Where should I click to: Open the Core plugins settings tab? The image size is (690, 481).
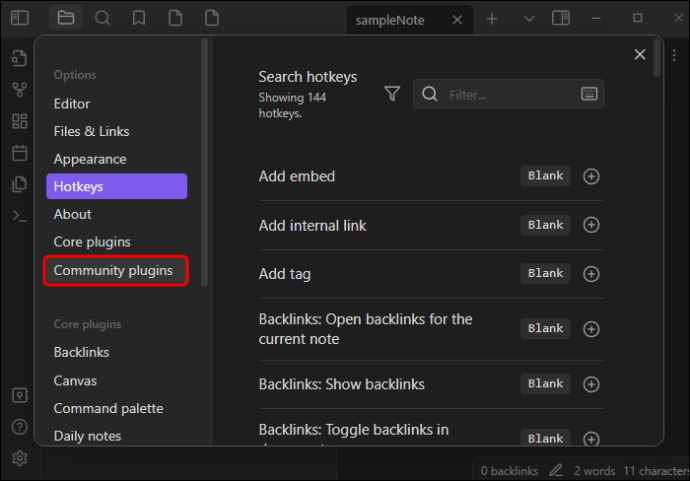116,242
